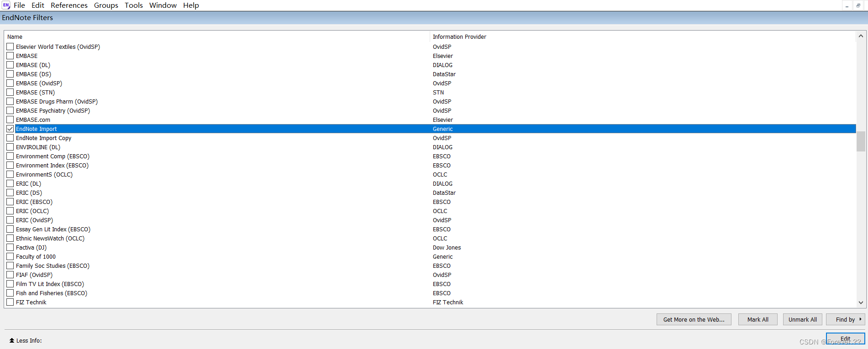This screenshot has width=868, height=349.
Task: Click the scrollbar up arrow
Action: tap(861, 36)
